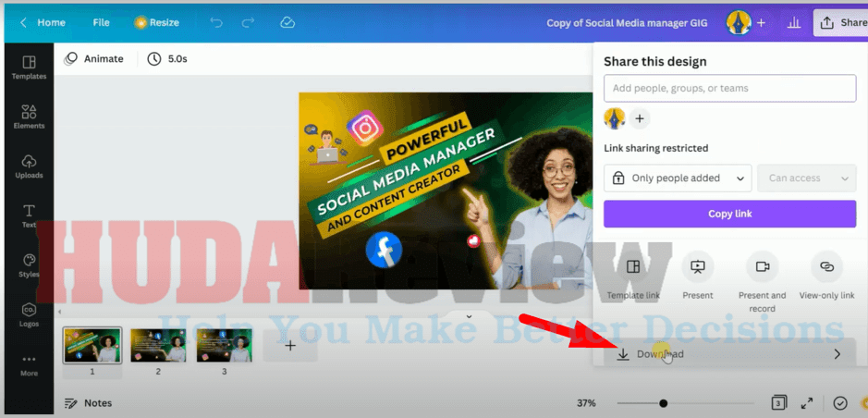This screenshot has width=868, height=418.
Task: Select page 1 thumbnail
Action: [x=92, y=345]
